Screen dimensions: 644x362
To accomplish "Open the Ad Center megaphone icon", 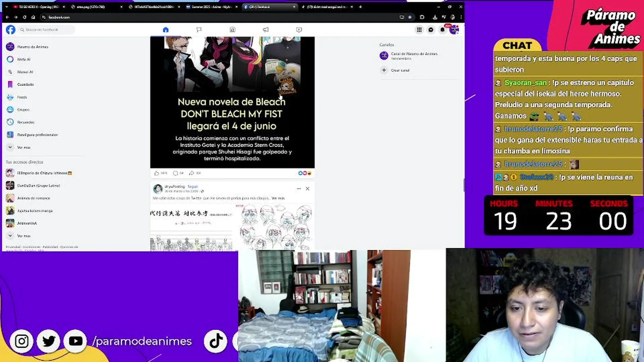I will (266, 30).
